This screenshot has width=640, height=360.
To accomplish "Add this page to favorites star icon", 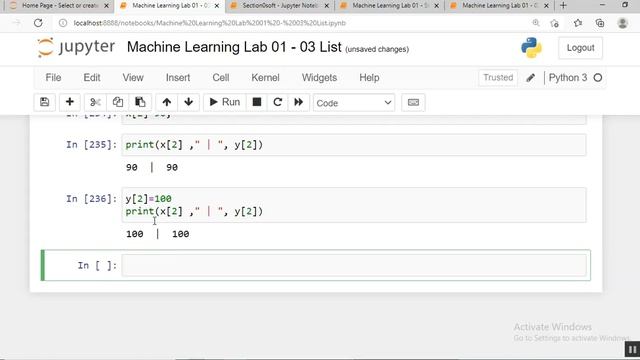I will [x=554, y=23].
